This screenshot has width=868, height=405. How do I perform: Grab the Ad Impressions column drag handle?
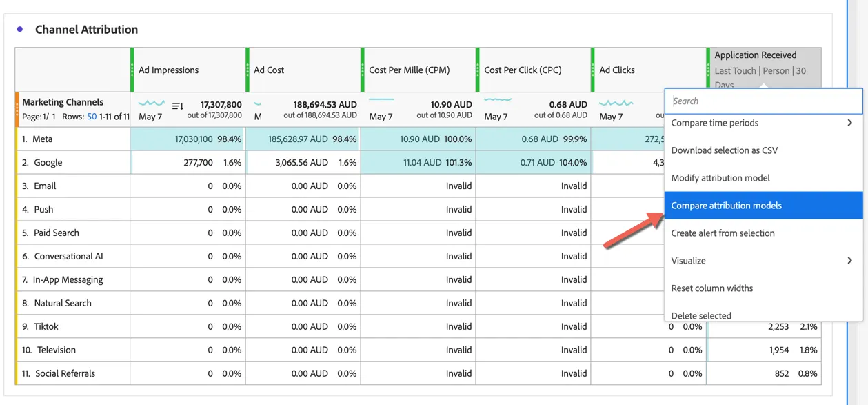pyautogui.click(x=132, y=70)
